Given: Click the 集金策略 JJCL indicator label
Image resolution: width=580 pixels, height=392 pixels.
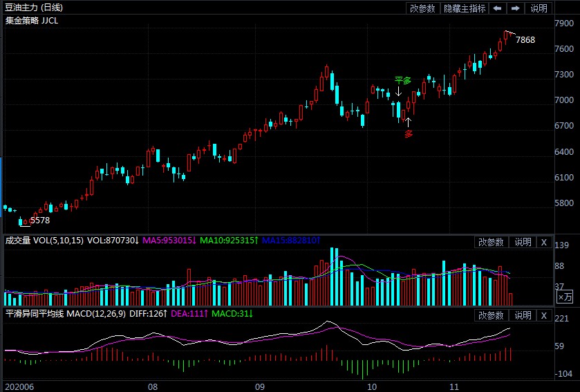Looking at the screenshot, I should 31,21.
